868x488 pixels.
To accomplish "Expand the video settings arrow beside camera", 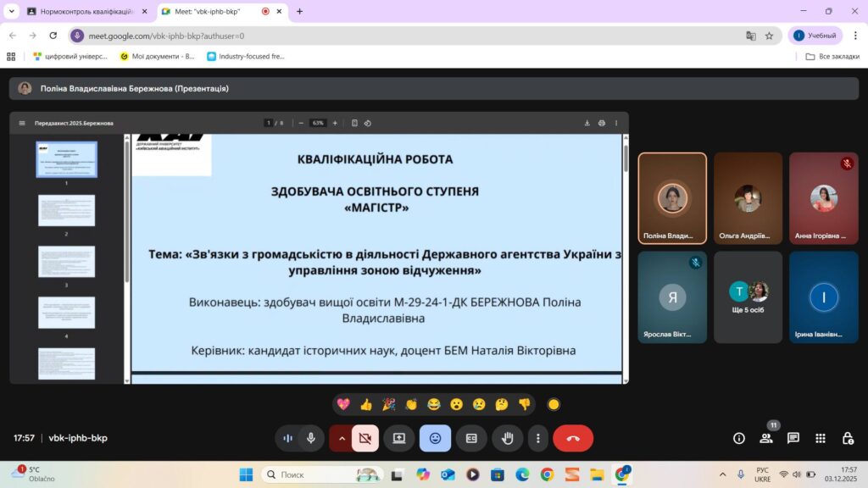I will (342, 438).
